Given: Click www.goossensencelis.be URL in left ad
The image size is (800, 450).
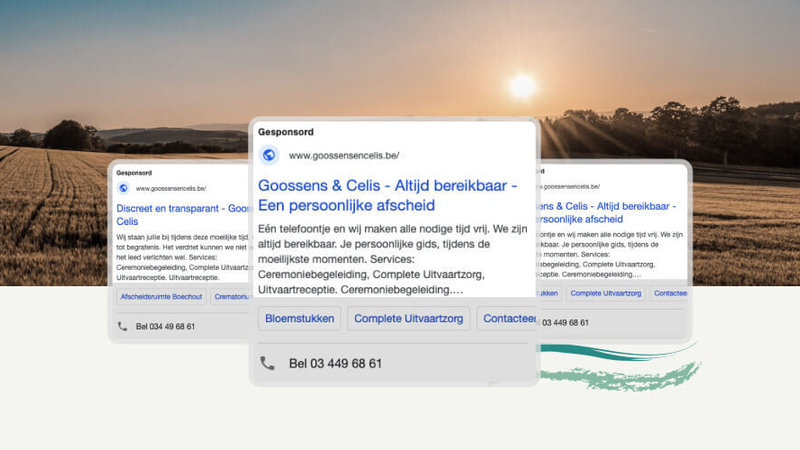Looking at the screenshot, I should 170,188.
